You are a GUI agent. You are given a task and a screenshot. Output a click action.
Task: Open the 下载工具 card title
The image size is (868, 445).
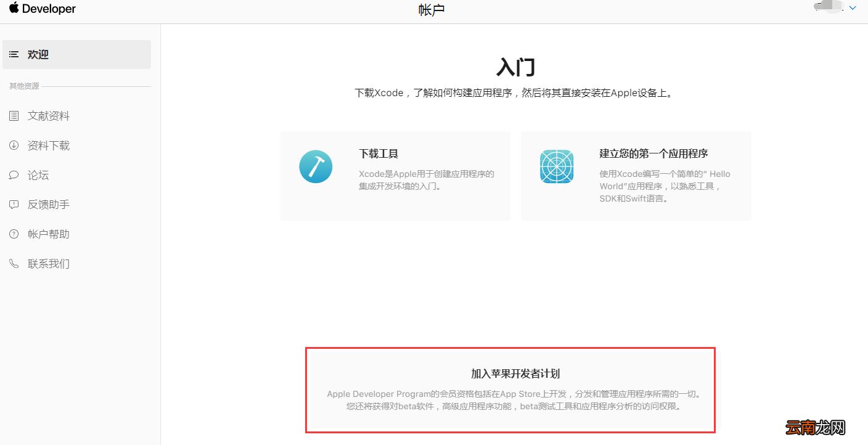click(379, 154)
